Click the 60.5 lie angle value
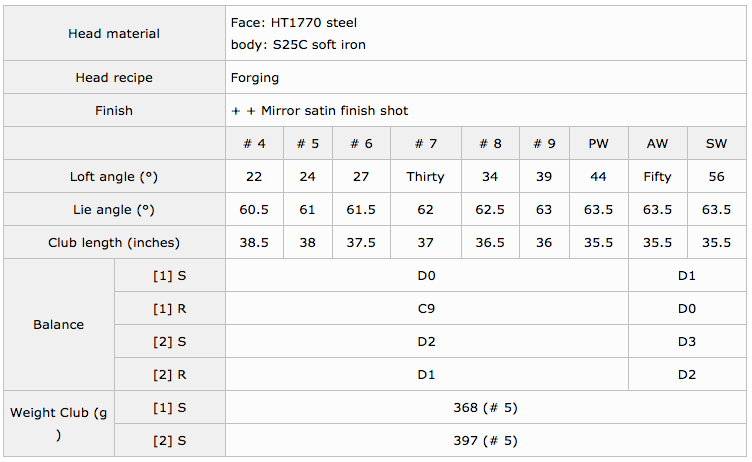752x462 pixels. click(254, 209)
